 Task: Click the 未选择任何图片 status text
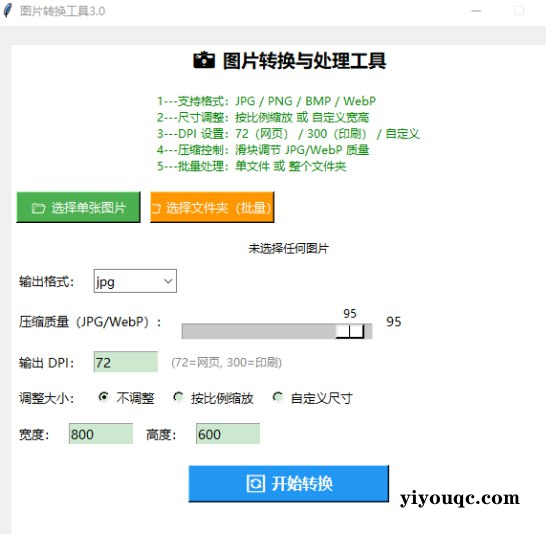[288, 249]
